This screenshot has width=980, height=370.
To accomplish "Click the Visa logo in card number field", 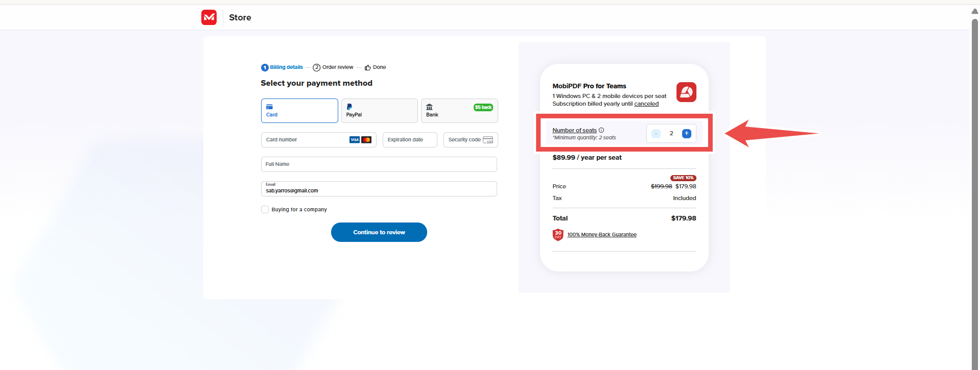I will pos(355,140).
